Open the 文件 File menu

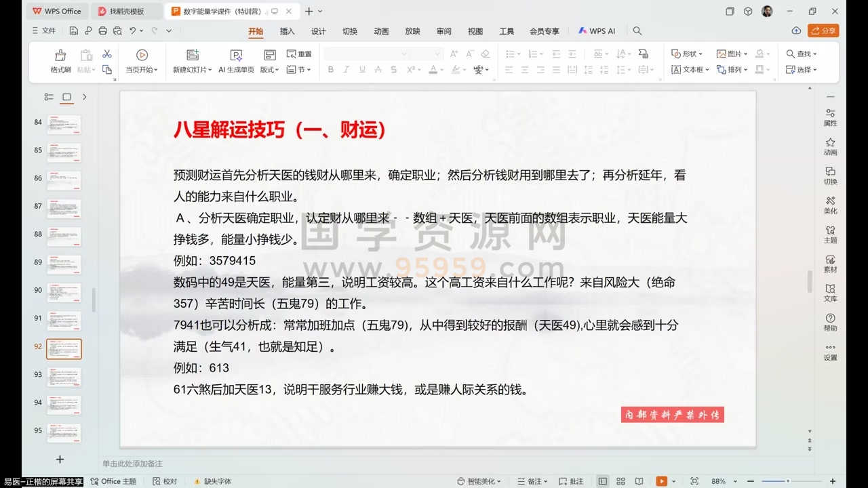[44, 30]
